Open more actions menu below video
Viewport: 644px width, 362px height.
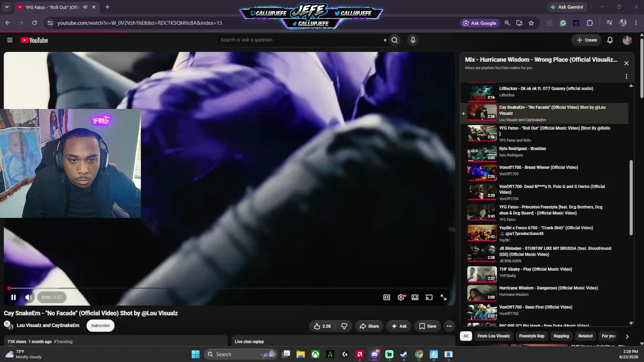449,326
